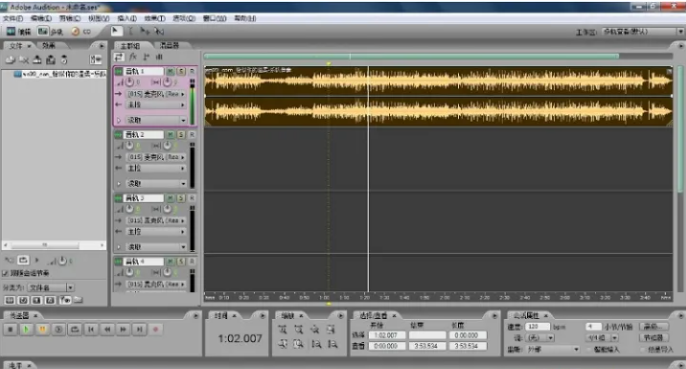
Task: Click Zoom To Selection icon
Action: click(x=331, y=329)
